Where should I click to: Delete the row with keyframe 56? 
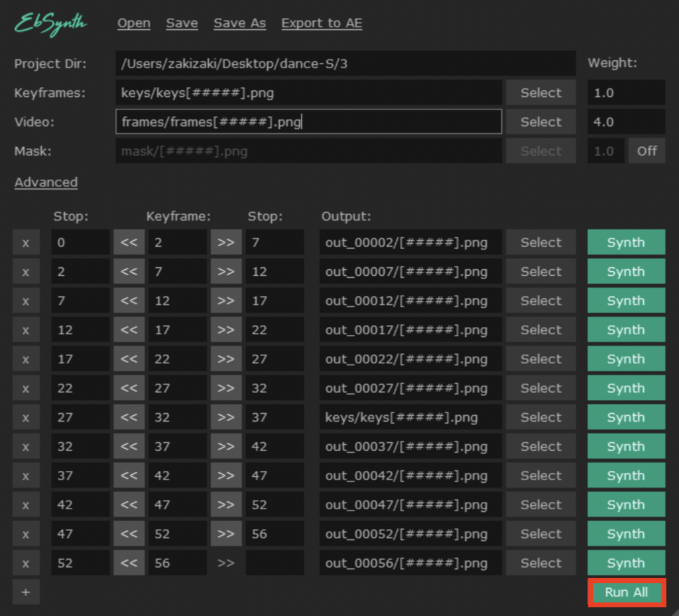pyautogui.click(x=26, y=564)
